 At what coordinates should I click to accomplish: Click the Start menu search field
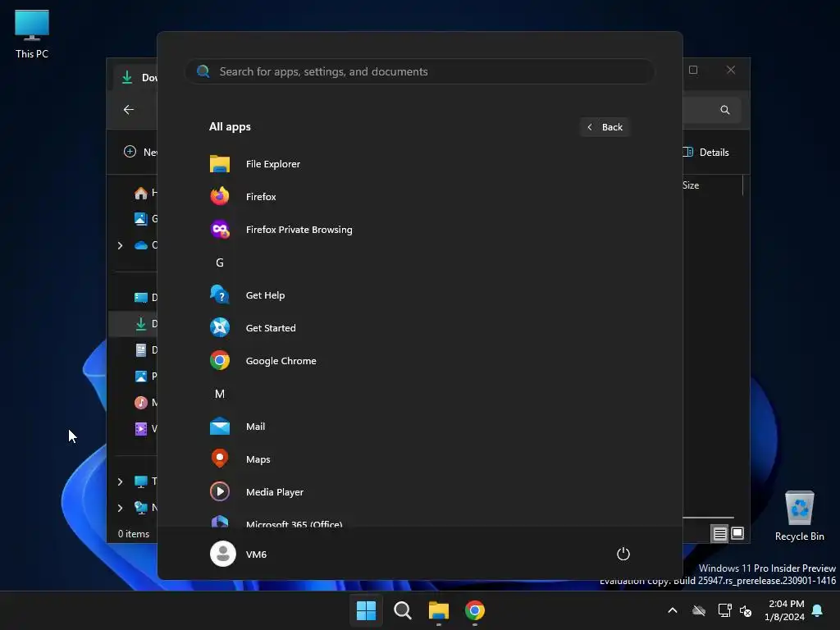click(419, 71)
